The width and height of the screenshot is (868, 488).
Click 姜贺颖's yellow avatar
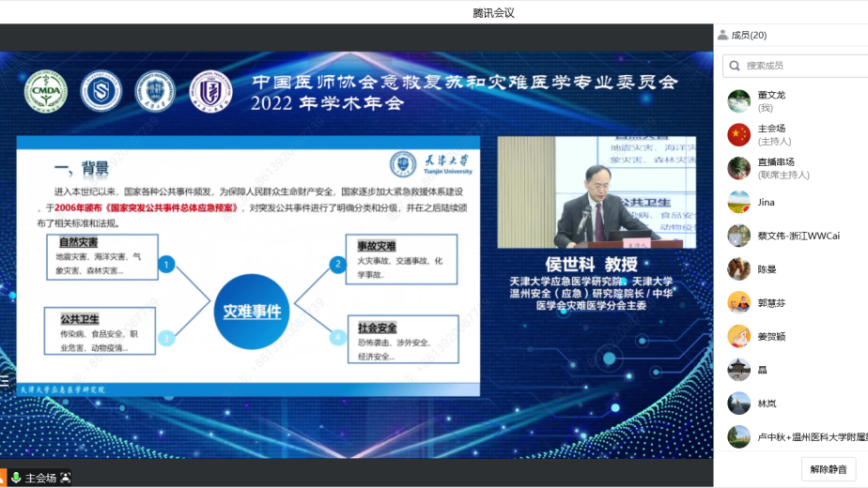point(738,336)
